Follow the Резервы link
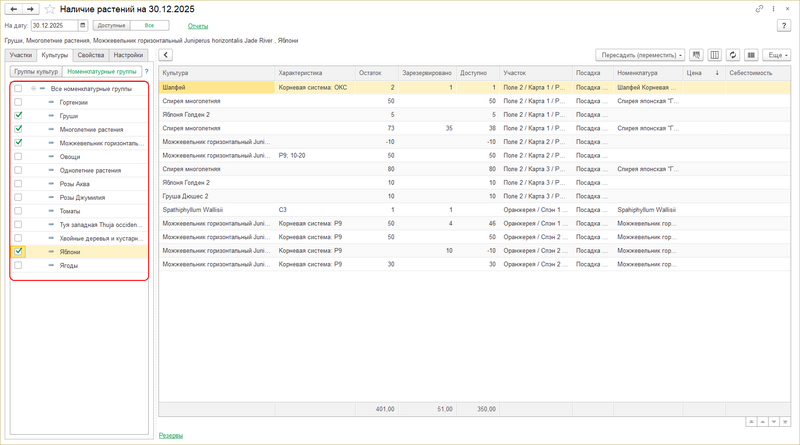This screenshot has width=800, height=445. click(x=170, y=435)
